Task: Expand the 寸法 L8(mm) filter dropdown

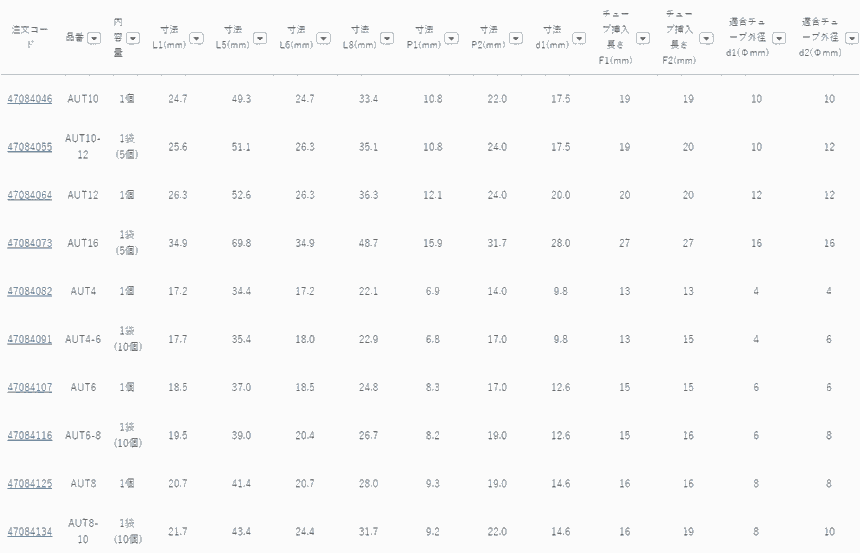Action: (387, 38)
